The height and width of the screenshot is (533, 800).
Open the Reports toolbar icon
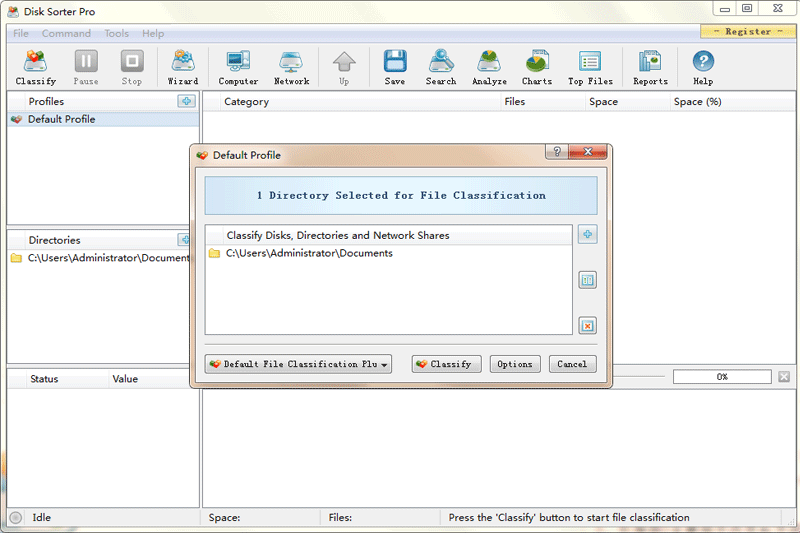(x=650, y=67)
